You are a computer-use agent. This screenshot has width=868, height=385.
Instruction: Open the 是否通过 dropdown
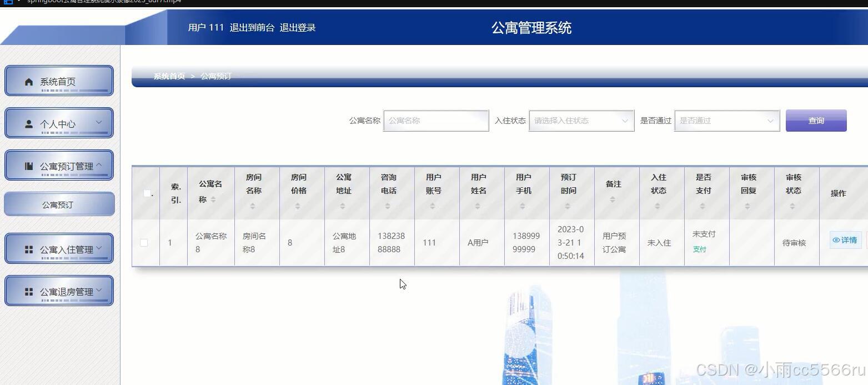click(x=726, y=121)
